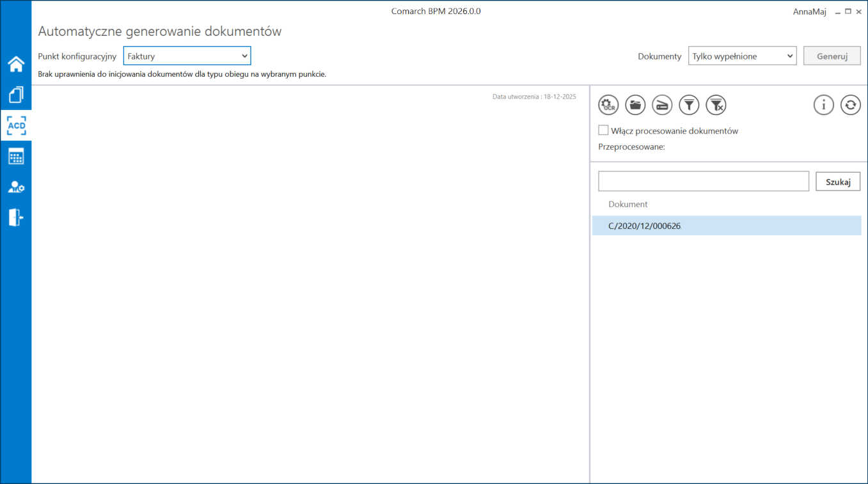Clear filter using funnel-with-X icon
This screenshot has height=484, width=868.
[x=716, y=105]
